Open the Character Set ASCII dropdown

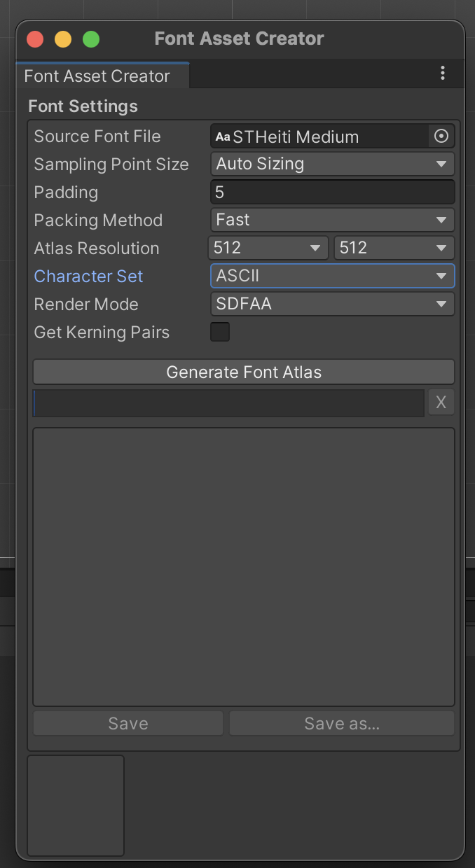(x=332, y=276)
